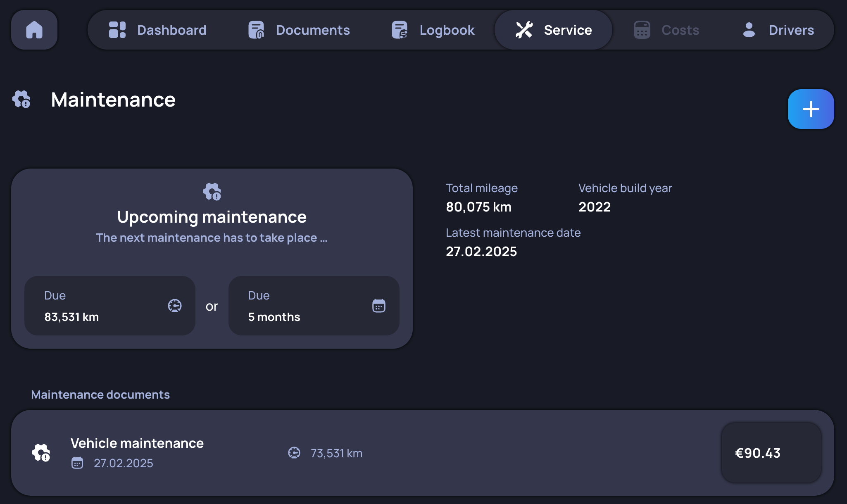Click the €90.43 cost badge

point(771,453)
